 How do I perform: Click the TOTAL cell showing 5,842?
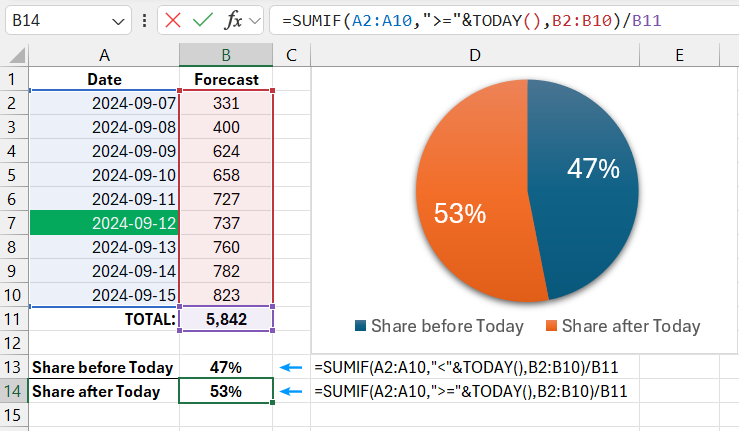point(225,319)
